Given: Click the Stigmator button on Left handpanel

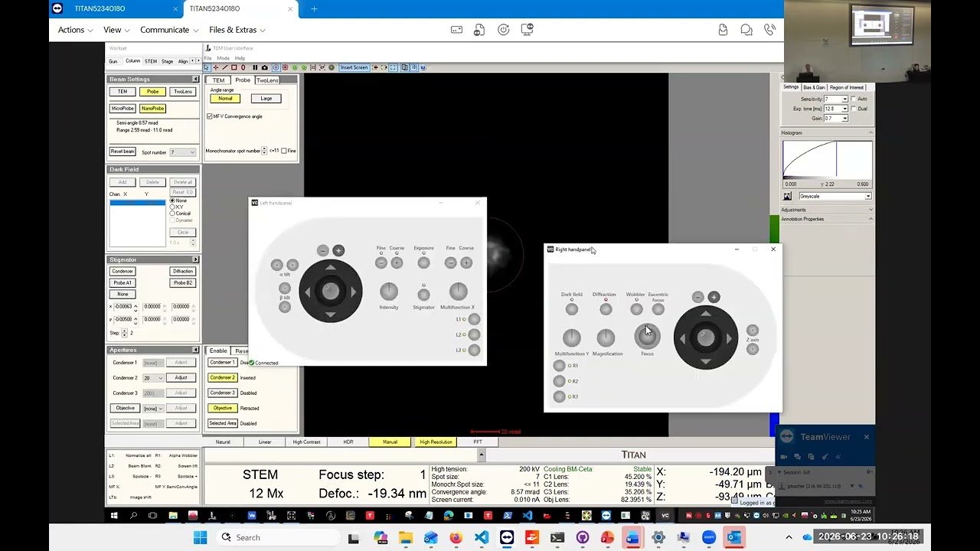Looking at the screenshot, I should coord(423,295).
